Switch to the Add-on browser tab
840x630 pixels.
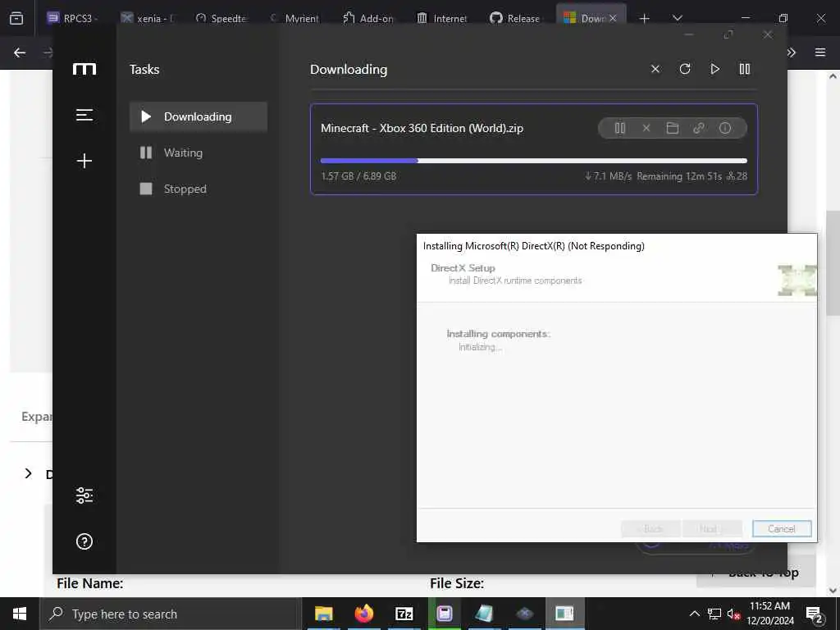click(x=370, y=18)
